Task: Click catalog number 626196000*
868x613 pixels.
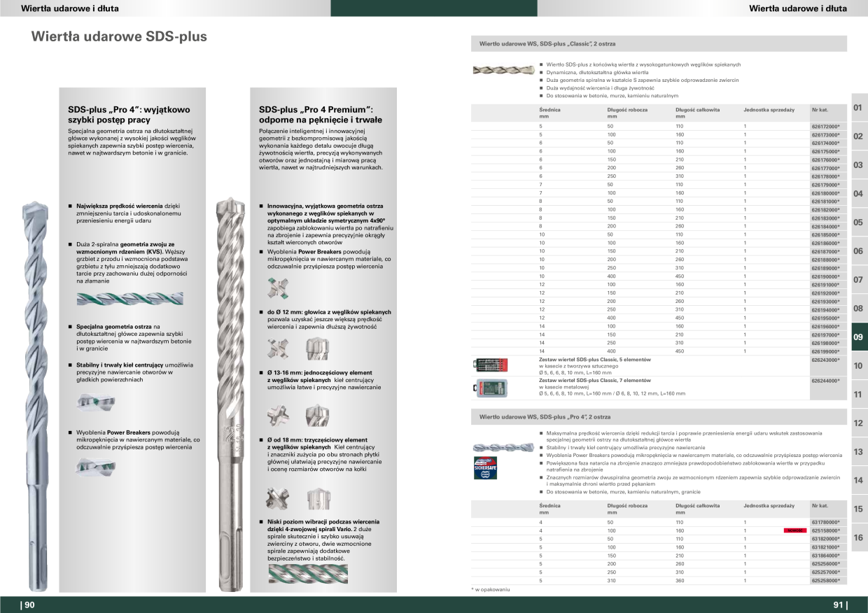Action: click(x=825, y=326)
